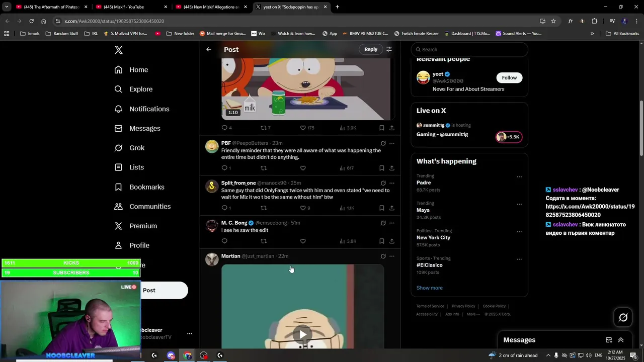Repost PBF's reply
Screen dimensions: 644x362
(264, 168)
